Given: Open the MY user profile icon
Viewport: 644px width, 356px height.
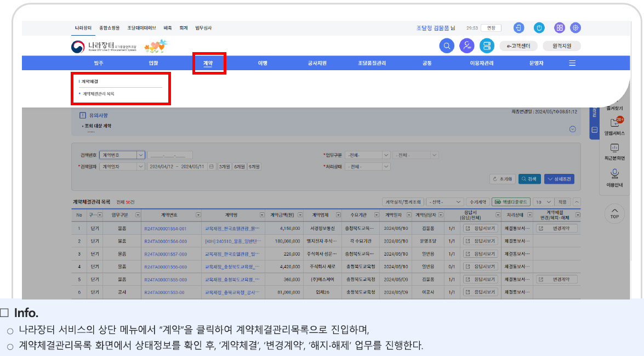Looking at the screenshot, I should (466, 46).
